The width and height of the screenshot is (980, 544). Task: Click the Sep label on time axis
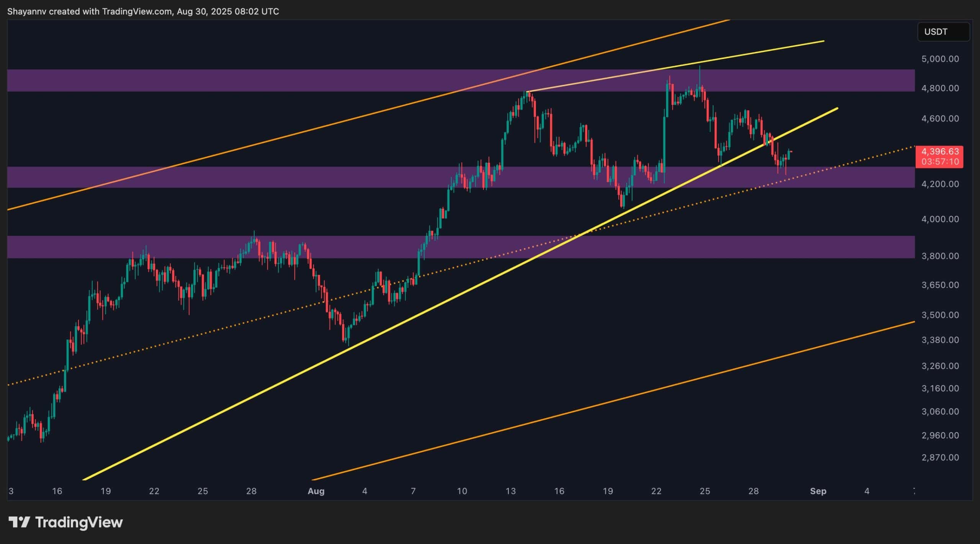tap(818, 491)
